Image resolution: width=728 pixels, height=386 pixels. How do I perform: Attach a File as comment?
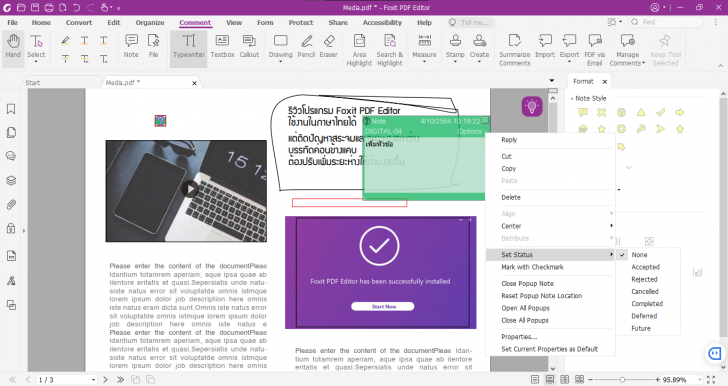pyautogui.click(x=153, y=47)
